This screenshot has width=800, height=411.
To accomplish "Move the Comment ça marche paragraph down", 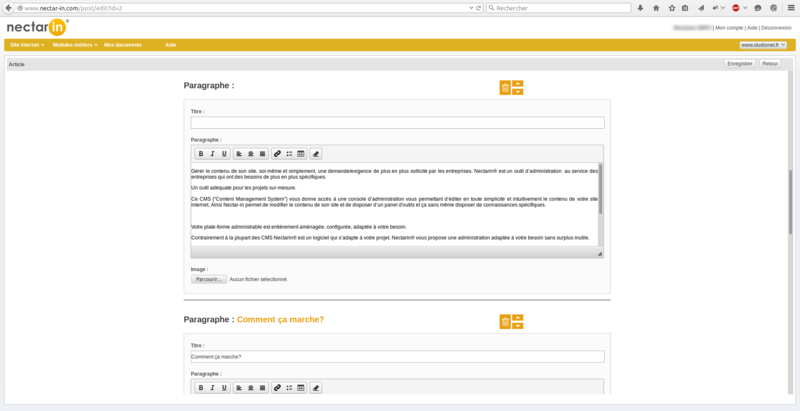I will pyautogui.click(x=518, y=326).
